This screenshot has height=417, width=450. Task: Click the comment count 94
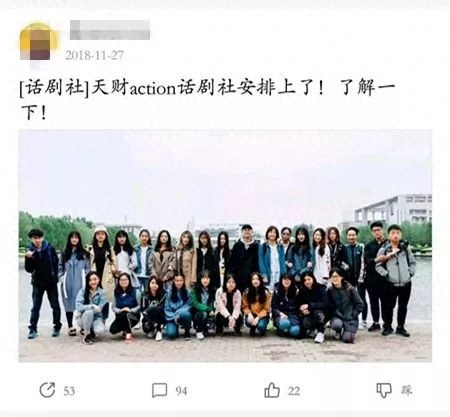pos(181,391)
